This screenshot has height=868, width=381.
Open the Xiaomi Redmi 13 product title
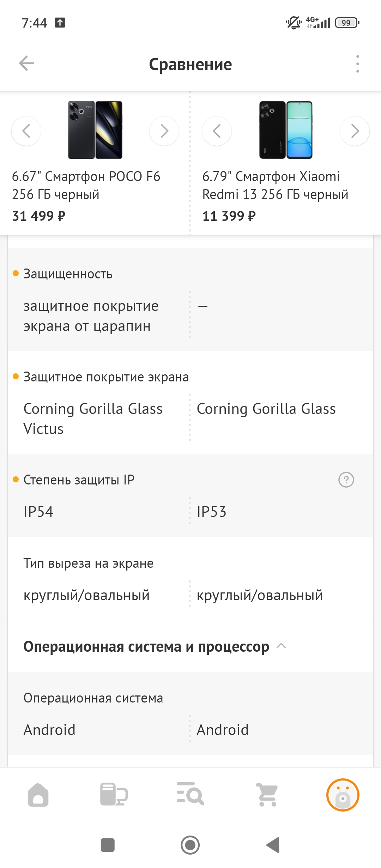coord(275,185)
